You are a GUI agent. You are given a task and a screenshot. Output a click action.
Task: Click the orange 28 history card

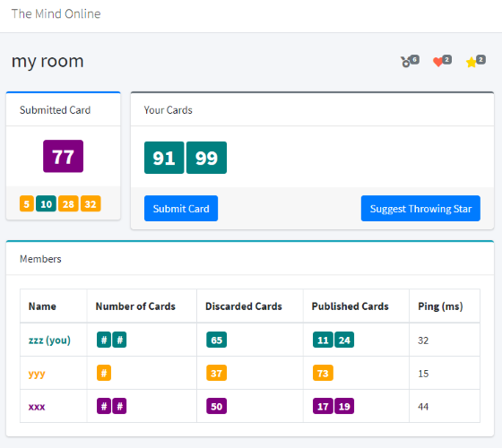pos(68,204)
